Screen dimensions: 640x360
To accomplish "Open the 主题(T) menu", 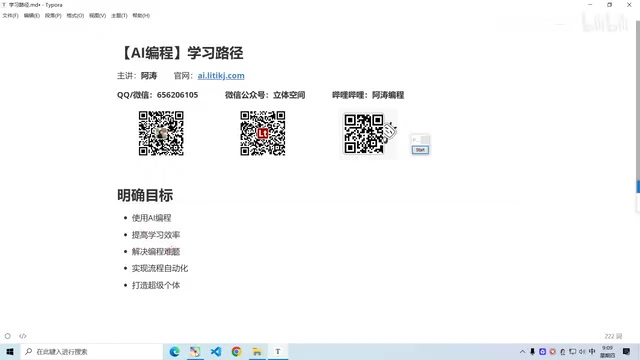I will [x=119, y=16].
